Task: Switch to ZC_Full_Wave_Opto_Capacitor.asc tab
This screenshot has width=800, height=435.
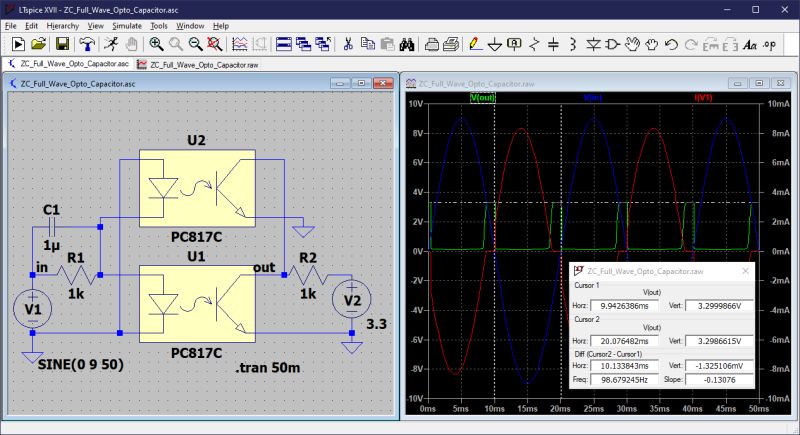Action: click(68, 64)
